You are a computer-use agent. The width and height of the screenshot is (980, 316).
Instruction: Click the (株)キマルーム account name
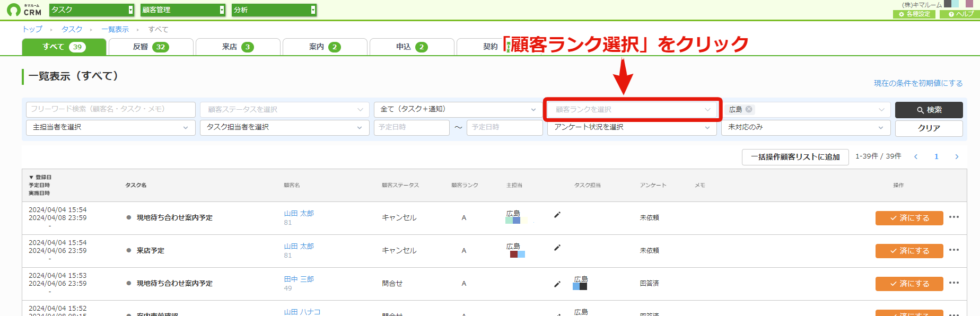click(x=922, y=5)
